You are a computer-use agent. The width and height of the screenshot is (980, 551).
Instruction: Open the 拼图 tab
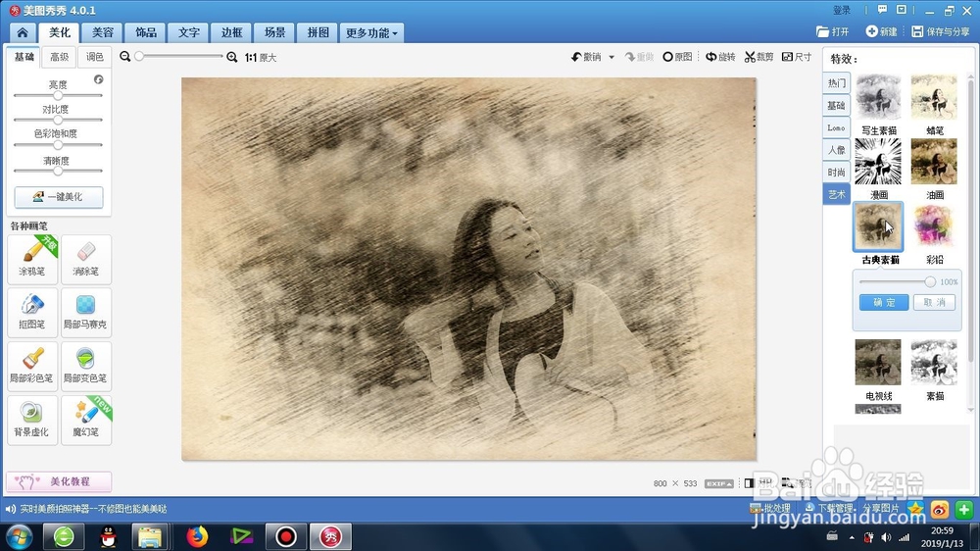tap(318, 32)
